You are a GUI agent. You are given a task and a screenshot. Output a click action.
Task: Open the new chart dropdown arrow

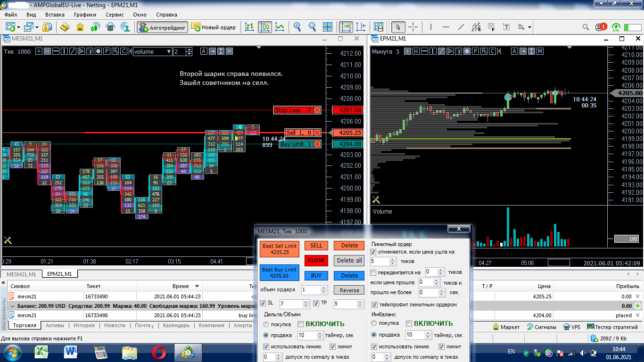point(19,27)
